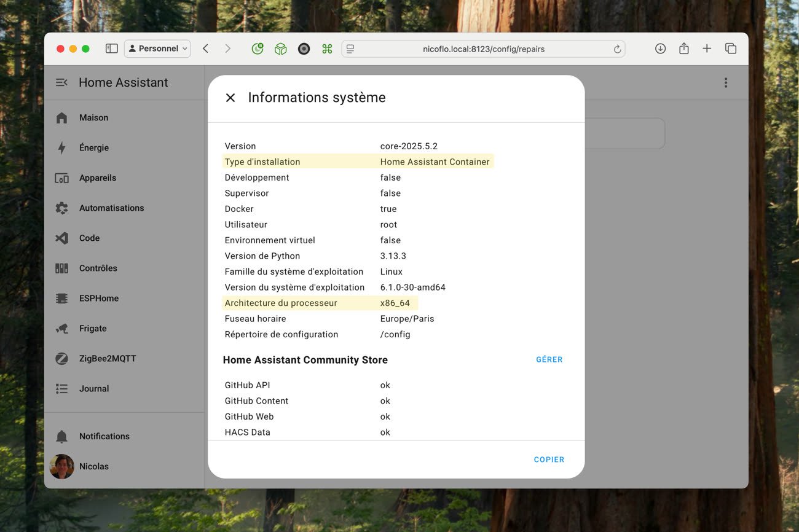The height and width of the screenshot is (532, 799).
Task: Click the GitHub Web row label
Action: 250,417
